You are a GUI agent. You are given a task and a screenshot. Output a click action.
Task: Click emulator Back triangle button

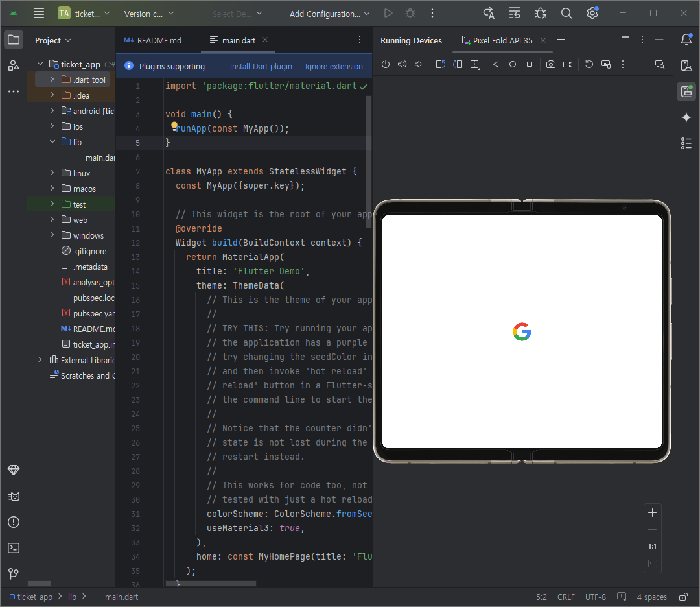pos(496,64)
